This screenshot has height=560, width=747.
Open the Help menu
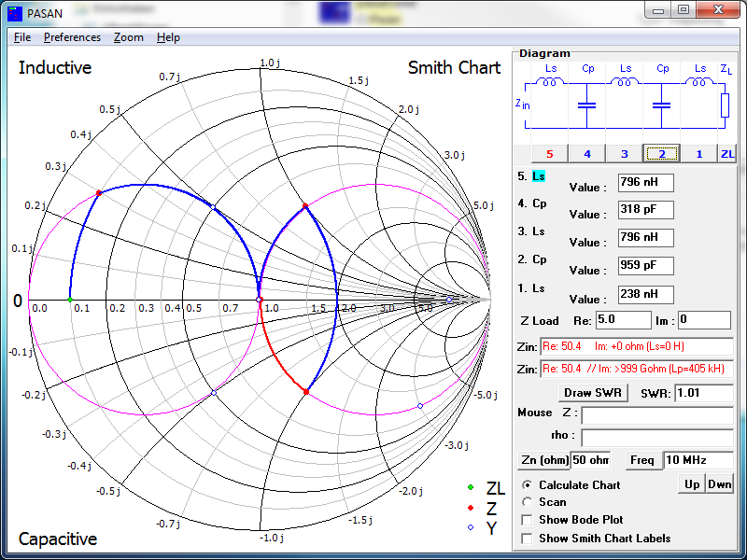[168, 37]
